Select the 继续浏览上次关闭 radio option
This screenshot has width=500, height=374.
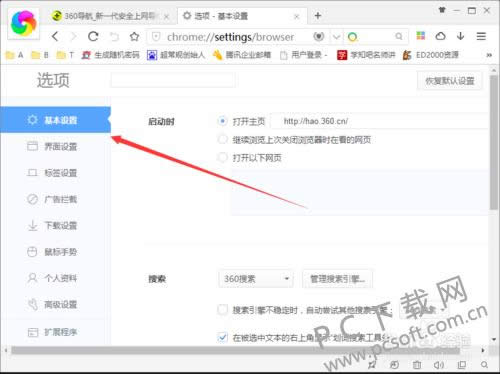click(222, 139)
